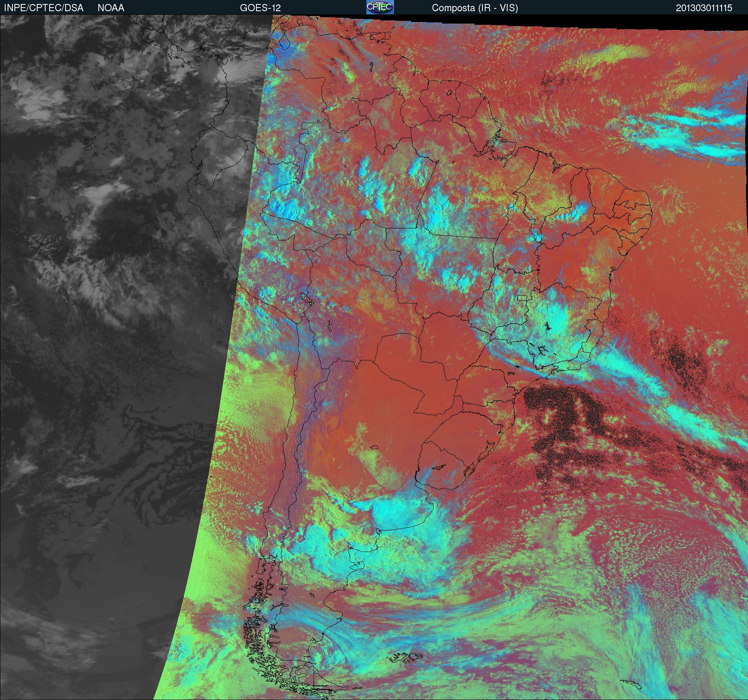Click the Composta (IR - VIS) title
Screen dimensions: 748x700
tap(475, 8)
